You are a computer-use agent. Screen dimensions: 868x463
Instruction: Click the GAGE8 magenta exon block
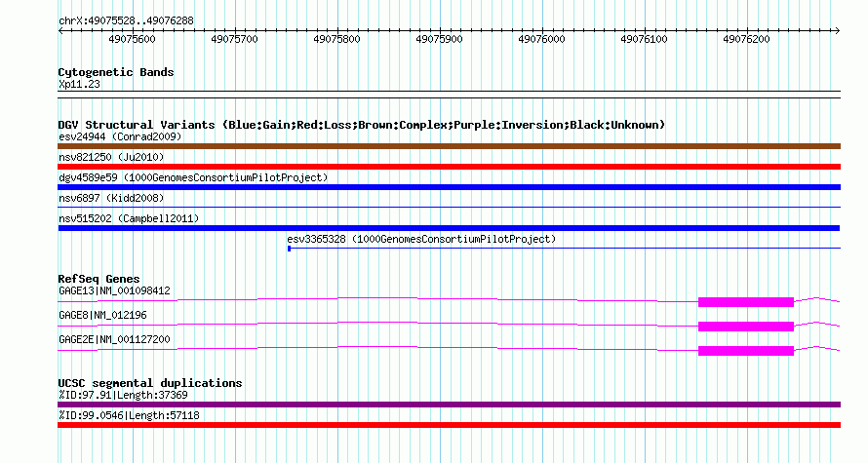[x=746, y=327]
